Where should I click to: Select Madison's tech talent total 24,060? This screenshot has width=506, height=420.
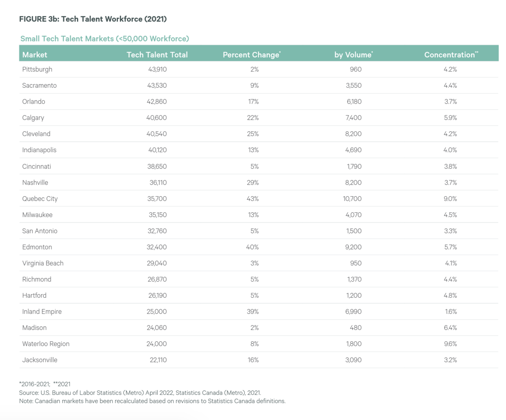coord(157,327)
